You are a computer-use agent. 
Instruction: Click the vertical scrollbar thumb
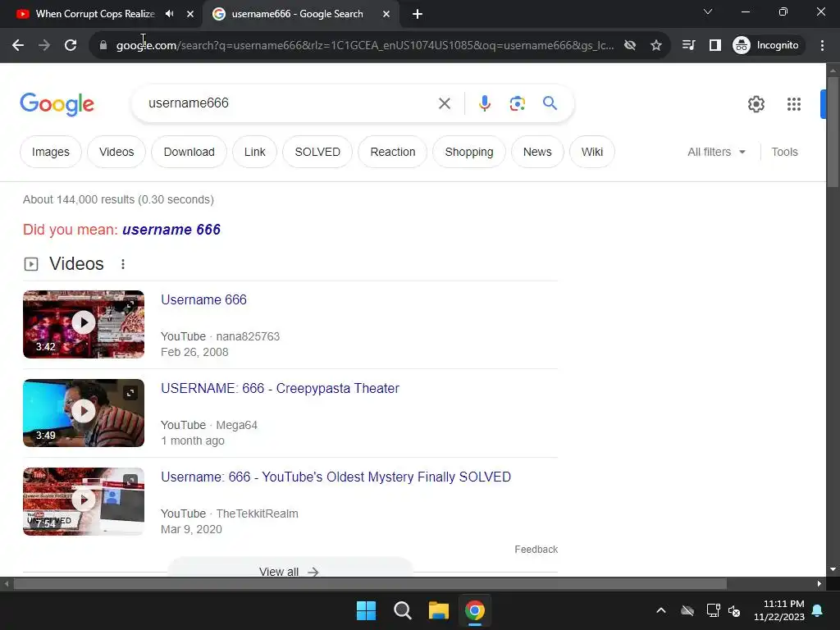(x=833, y=132)
